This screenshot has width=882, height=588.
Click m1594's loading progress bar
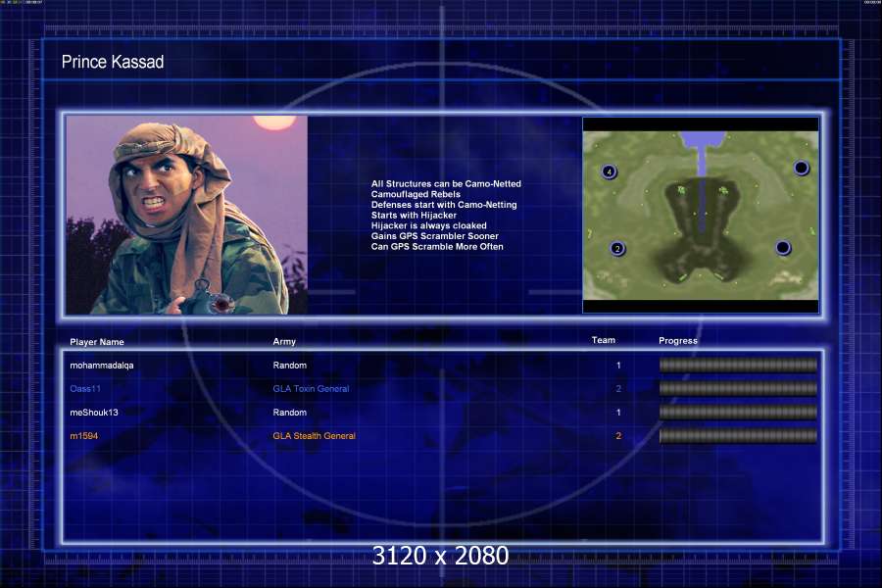click(738, 435)
